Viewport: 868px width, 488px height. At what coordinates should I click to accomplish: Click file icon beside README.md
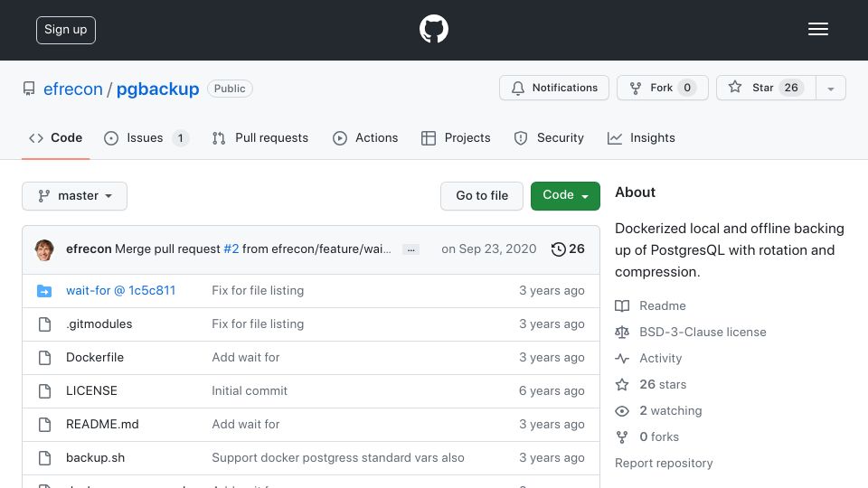coord(45,425)
